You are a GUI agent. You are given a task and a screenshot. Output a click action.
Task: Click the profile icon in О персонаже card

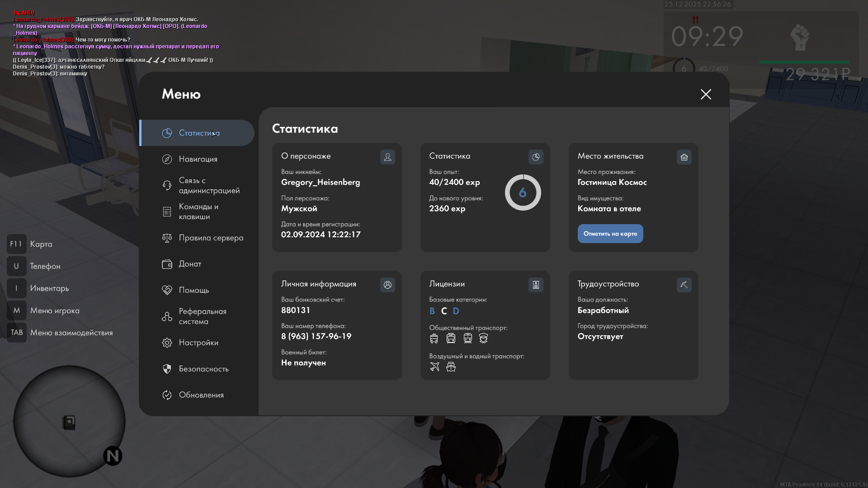point(387,157)
